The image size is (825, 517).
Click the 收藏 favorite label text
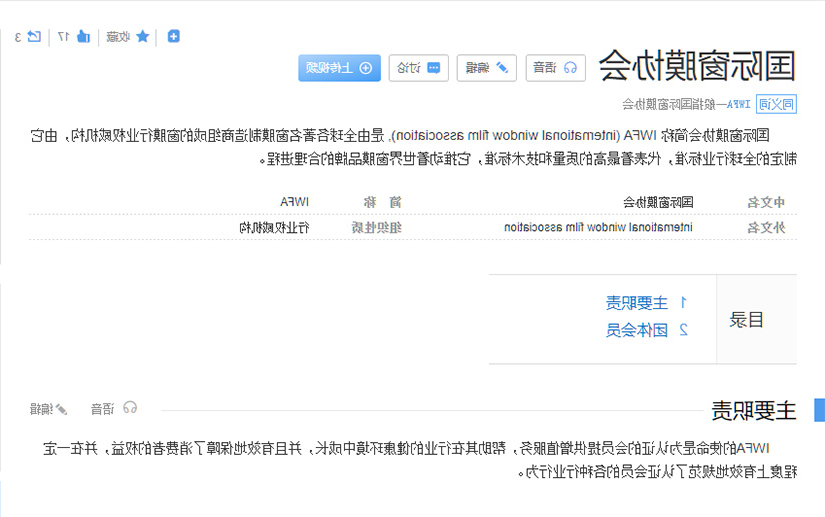(x=118, y=37)
